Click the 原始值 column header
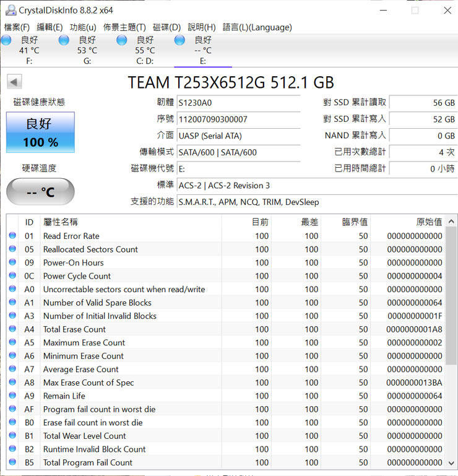 408,222
